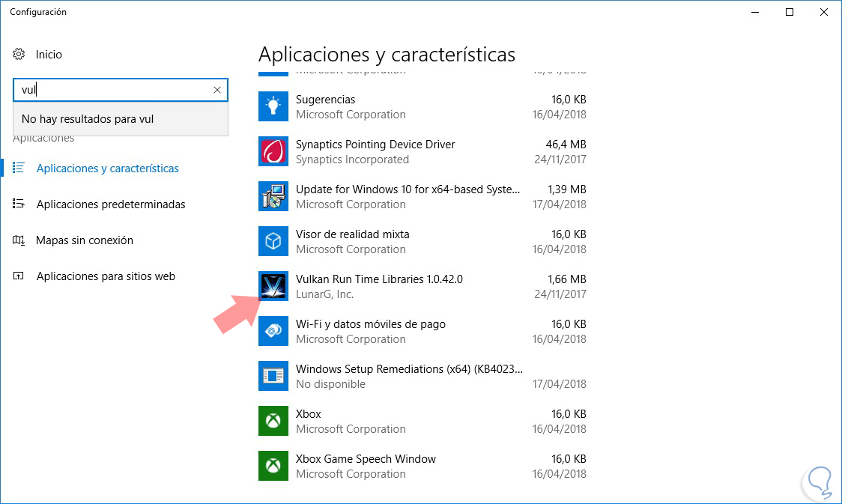842x504 pixels.
Task: Click the 'No hay resultados para vul' message
Action: (88, 119)
